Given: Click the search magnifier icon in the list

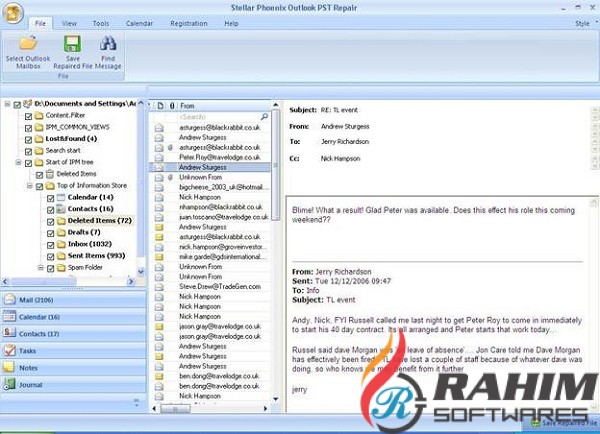Looking at the screenshot, I should pyautogui.click(x=264, y=116).
